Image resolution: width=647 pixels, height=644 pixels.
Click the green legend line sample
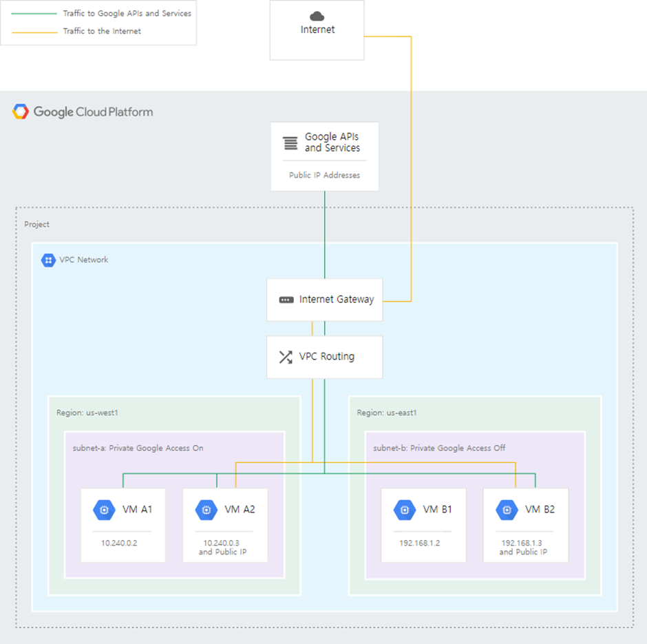(34, 14)
